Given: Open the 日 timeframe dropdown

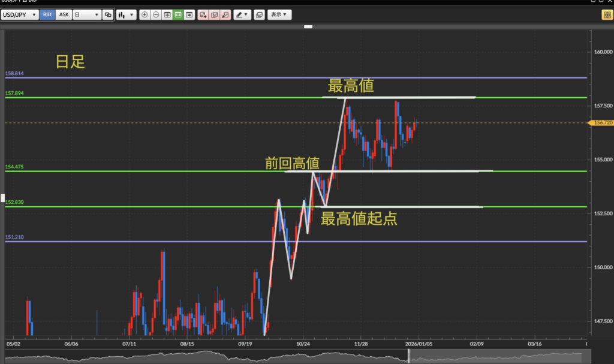Looking at the screenshot, I should [86, 14].
